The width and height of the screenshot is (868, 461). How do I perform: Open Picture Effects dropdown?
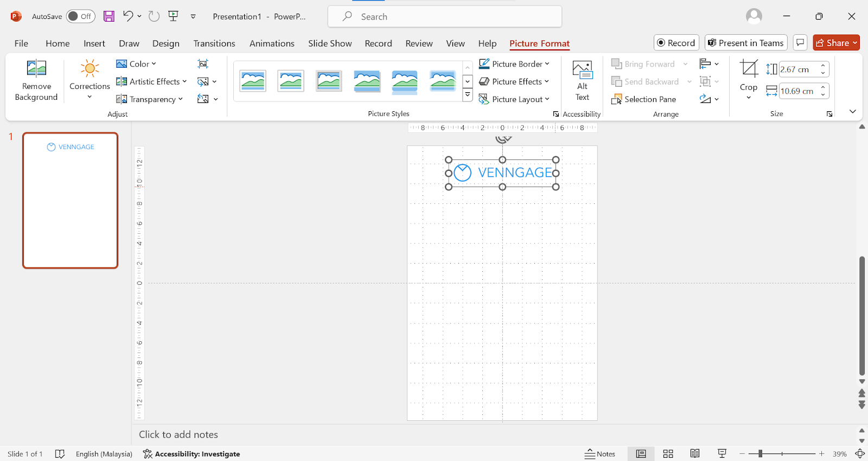point(514,81)
